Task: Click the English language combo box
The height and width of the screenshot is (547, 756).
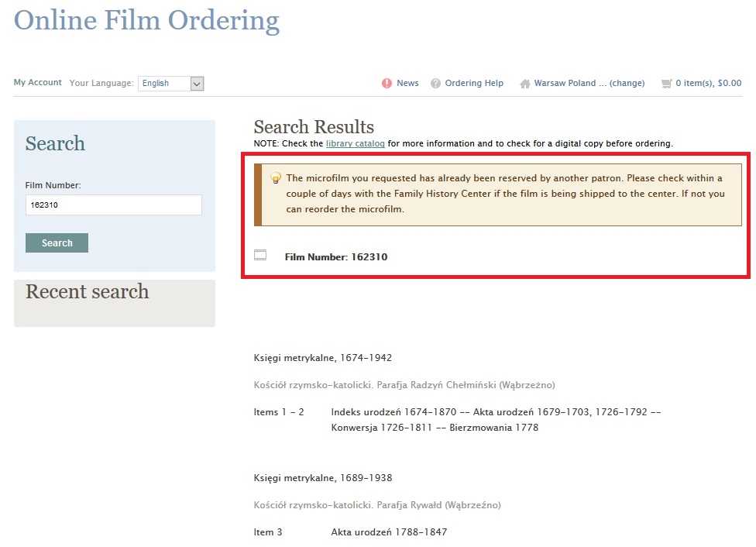Action: point(164,84)
